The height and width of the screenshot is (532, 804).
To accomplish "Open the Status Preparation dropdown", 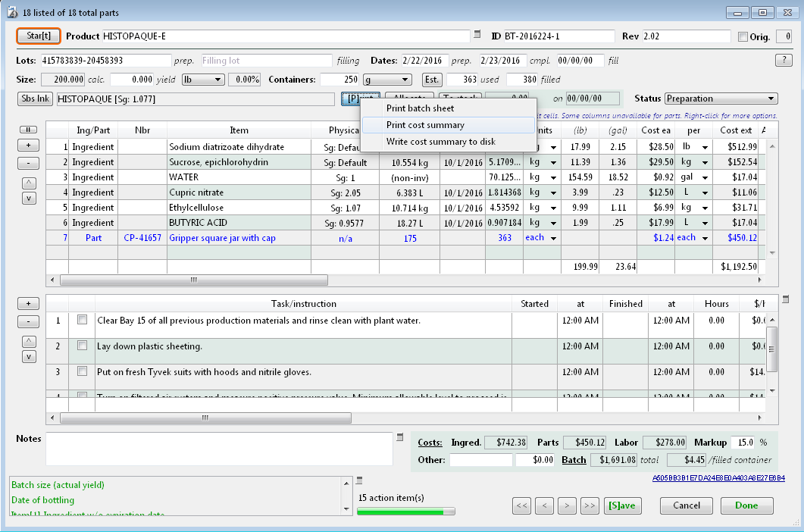I will [721, 99].
